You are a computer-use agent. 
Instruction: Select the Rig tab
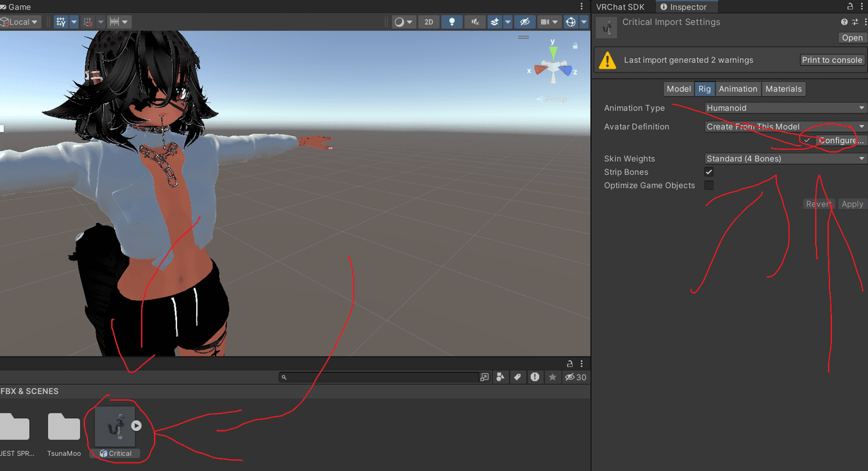(x=705, y=89)
